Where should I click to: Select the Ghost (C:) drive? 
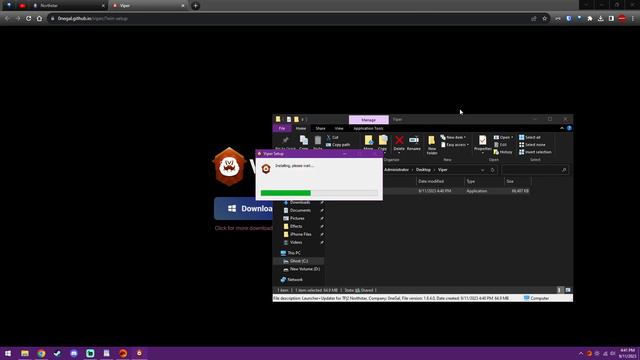(x=299, y=261)
